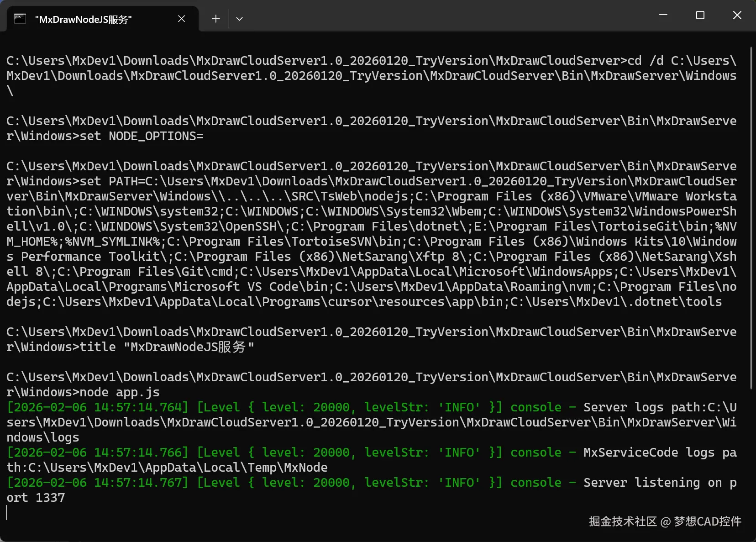
Task: Click the timestamp "14:57:14.764" log entry
Action: (141, 407)
